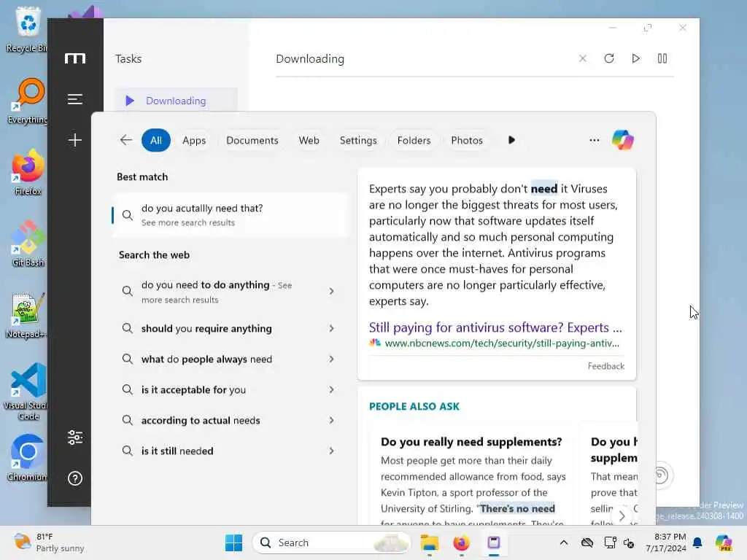This screenshot has height=560, width=747.
Task: Pause all downloads
Action: (662, 58)
